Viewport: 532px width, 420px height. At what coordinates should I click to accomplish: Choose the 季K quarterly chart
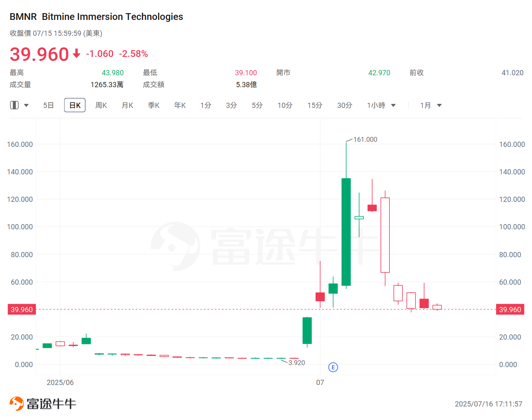coord(153,105)
